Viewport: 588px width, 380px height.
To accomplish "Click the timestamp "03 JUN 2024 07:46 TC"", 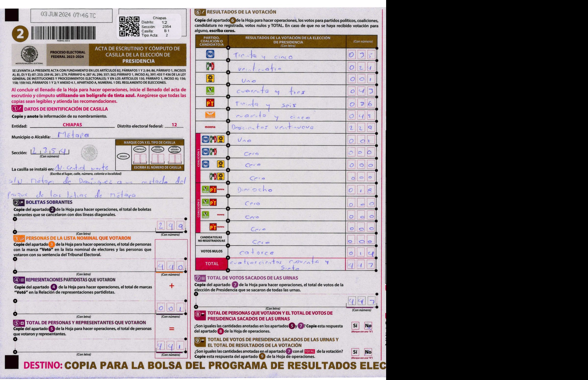I will 68,15.
